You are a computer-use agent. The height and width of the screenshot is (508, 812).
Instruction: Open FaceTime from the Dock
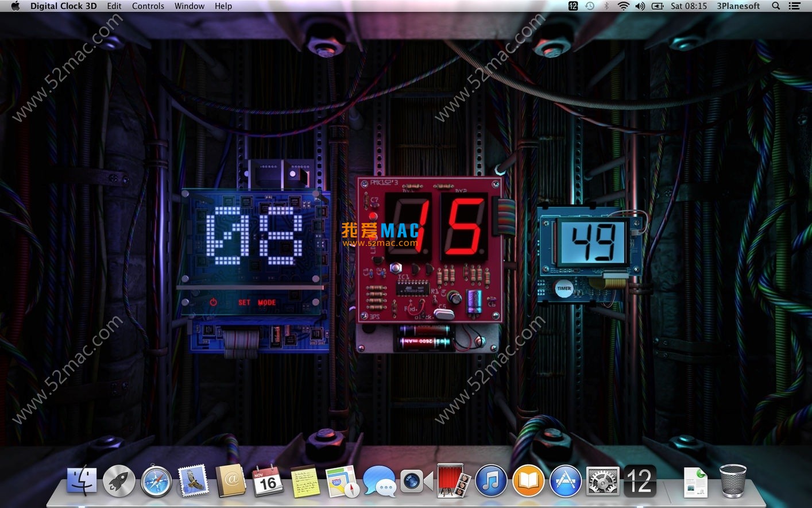click(416, 481)
